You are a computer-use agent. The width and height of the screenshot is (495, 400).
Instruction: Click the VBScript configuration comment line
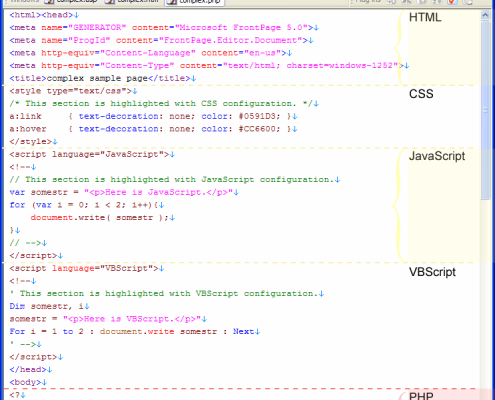167,294
